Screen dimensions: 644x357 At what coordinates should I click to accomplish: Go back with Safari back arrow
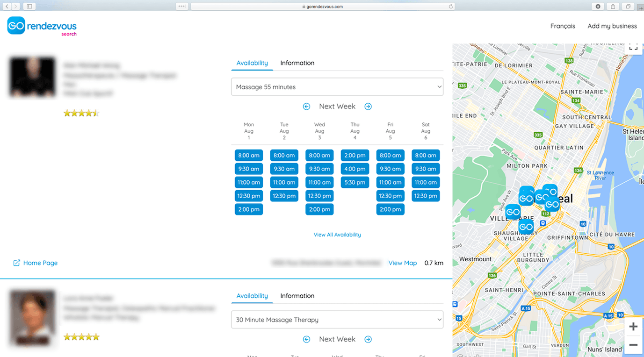pyautogui.click(x=7, y=7)
